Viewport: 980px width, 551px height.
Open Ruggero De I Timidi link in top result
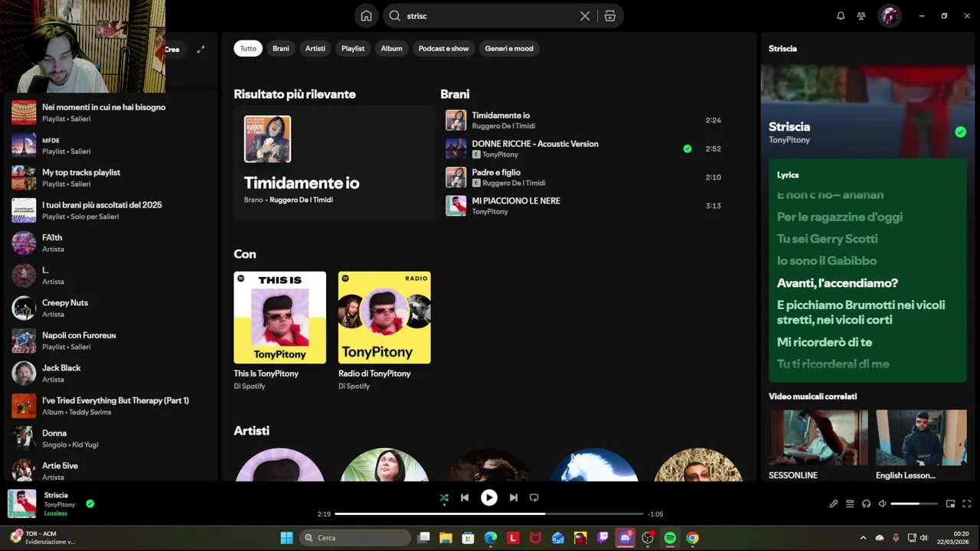coord(301,200)
